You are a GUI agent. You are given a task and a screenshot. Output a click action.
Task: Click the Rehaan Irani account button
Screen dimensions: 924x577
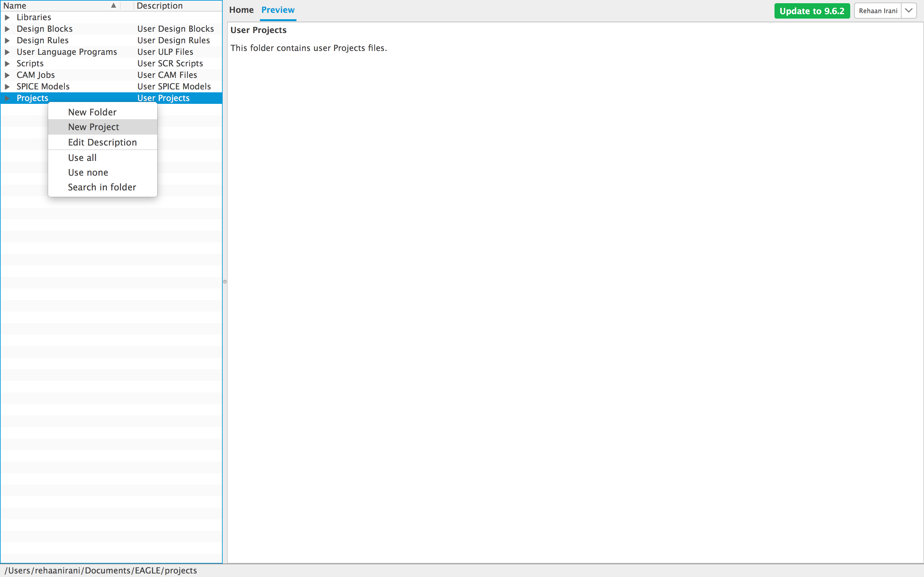(878, 10)
